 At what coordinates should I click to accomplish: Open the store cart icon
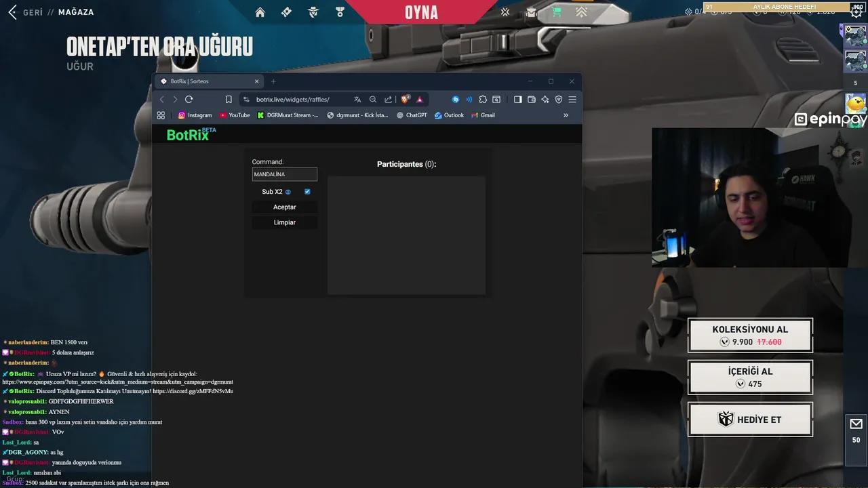coord(557,12)
